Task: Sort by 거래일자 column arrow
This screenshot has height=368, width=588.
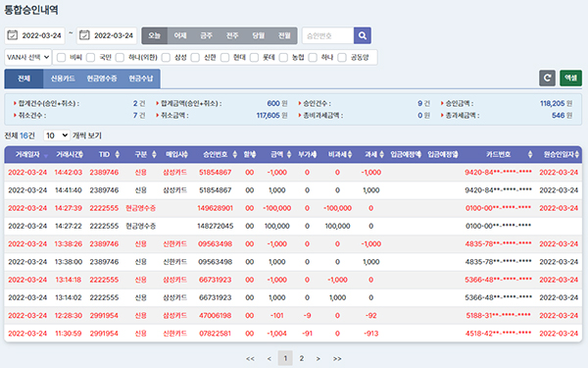Action: pyautogui.click(x=46, y=155)
